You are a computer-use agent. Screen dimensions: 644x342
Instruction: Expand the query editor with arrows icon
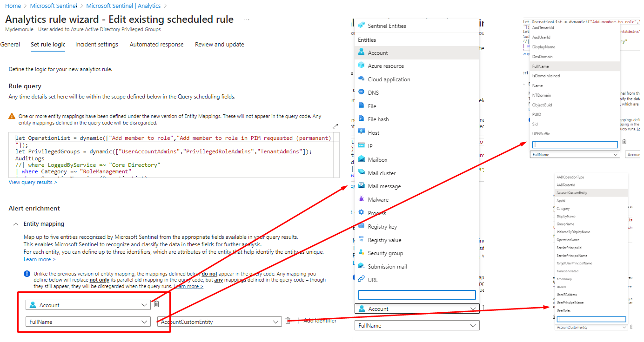[335, 126]
